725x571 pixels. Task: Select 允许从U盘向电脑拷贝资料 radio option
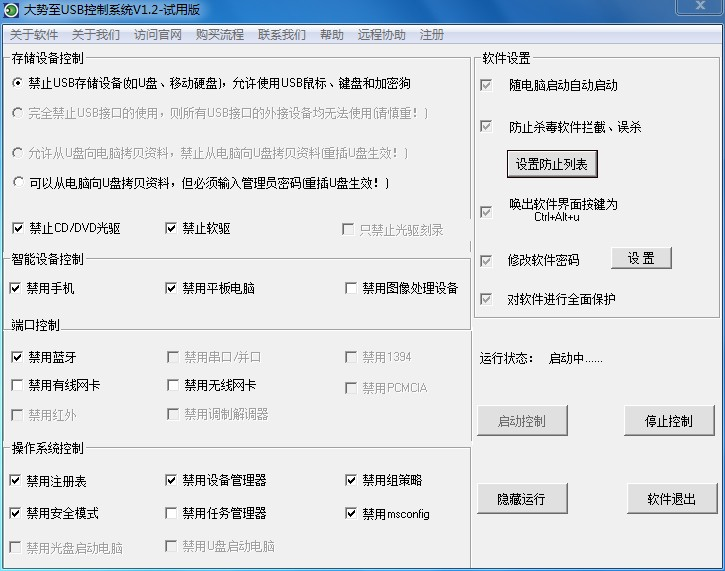[x=17, y=153]
